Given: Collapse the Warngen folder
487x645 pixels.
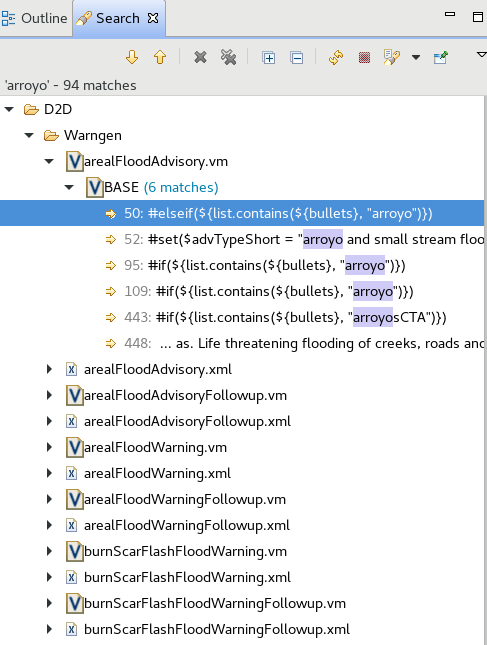Looking at the screenshot, I should [29, 135].
